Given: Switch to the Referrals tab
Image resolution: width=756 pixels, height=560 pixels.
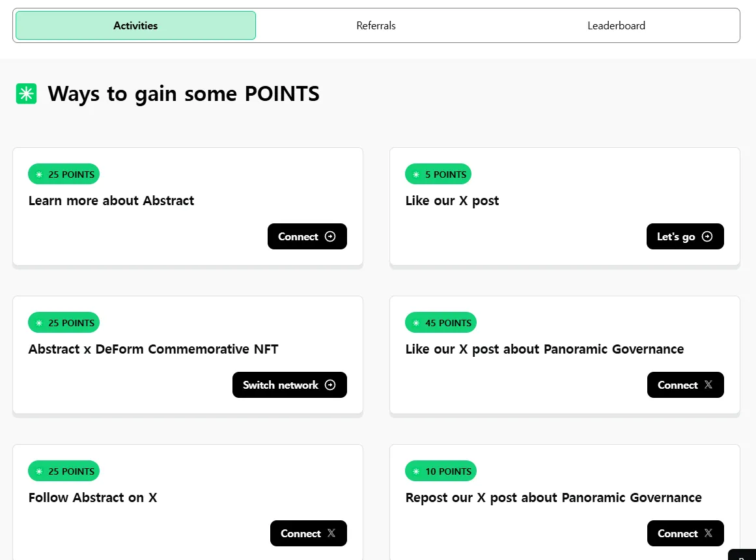Looking at the screenshot, I should point(376,25).
